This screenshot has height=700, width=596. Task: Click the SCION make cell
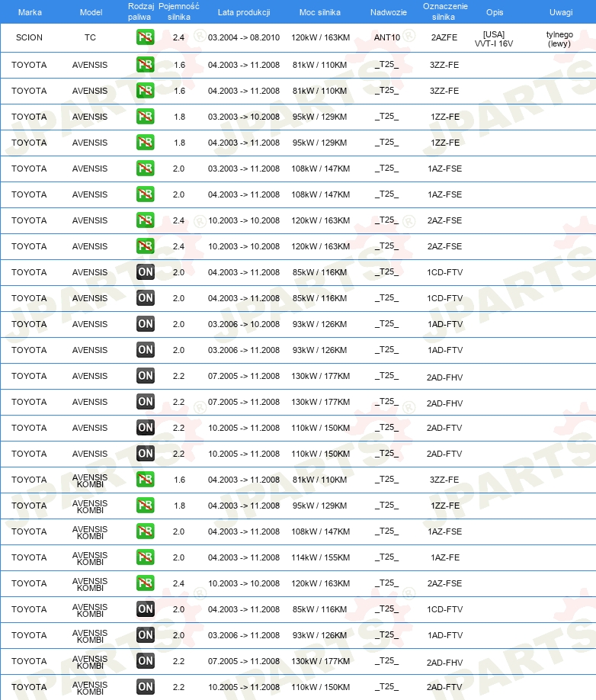tap(29, 37)
